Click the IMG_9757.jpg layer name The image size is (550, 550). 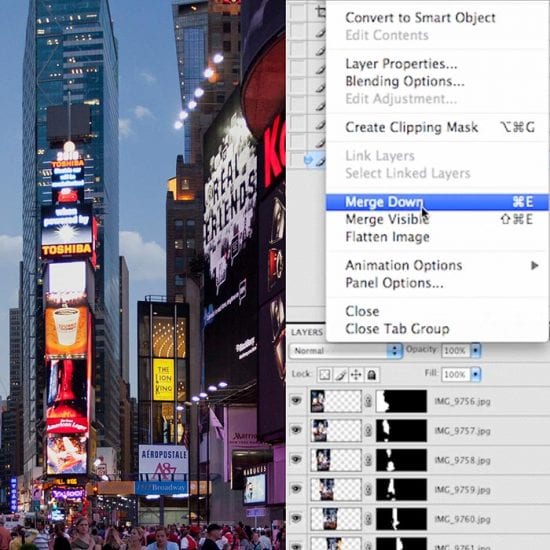(462, 431)
